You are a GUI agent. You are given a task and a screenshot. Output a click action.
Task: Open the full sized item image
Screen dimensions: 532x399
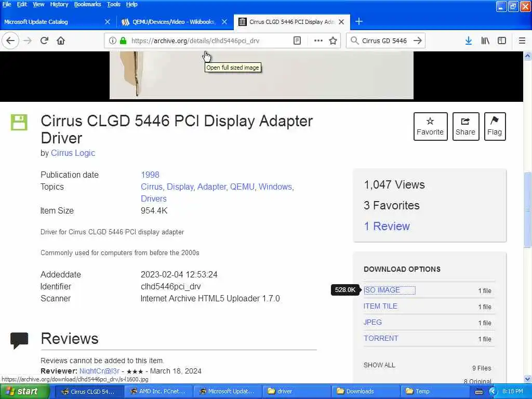261,75
